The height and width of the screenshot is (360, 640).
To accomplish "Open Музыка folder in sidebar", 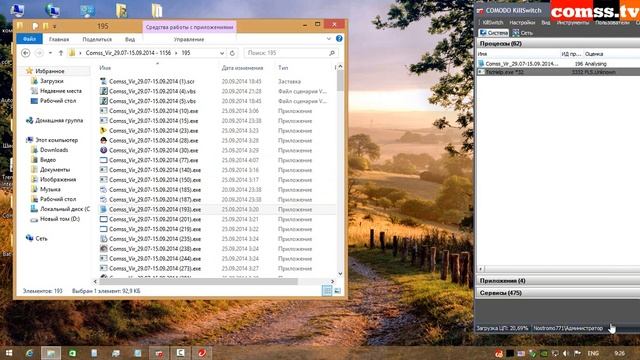I will tap(46, 189).
